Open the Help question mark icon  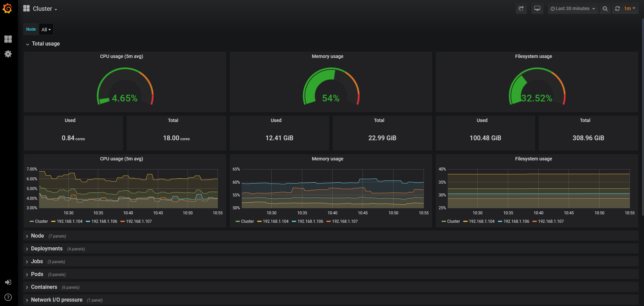click(8, 297)
